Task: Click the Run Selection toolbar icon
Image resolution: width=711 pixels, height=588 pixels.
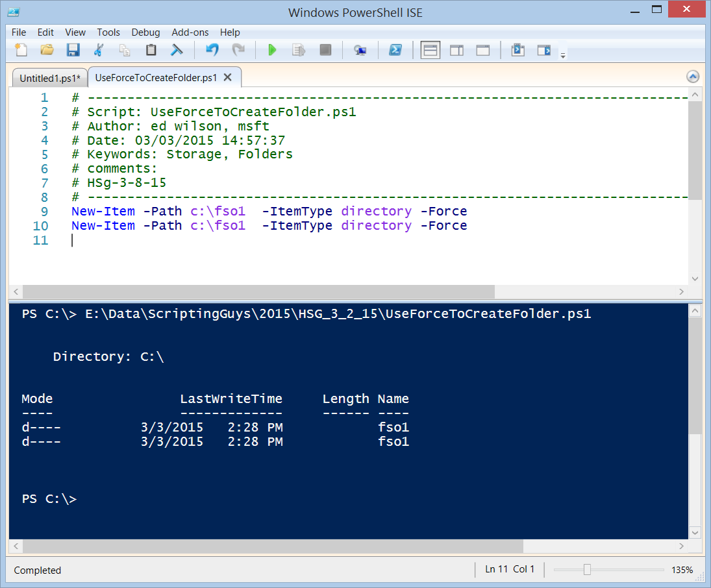Action: pos(298,50)
